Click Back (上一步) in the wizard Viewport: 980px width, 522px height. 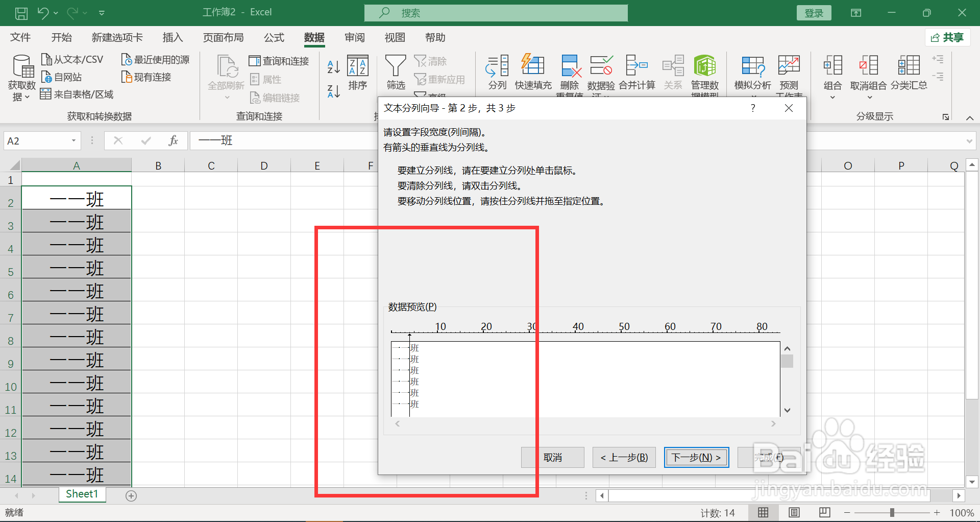pyautogui.click(x=624, y=457)
